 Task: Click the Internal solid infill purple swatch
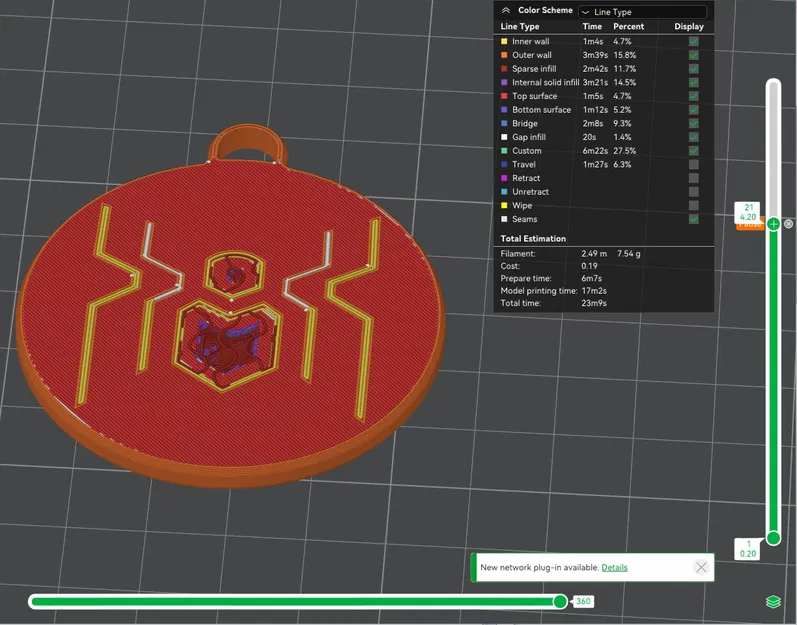coord(504,82)
